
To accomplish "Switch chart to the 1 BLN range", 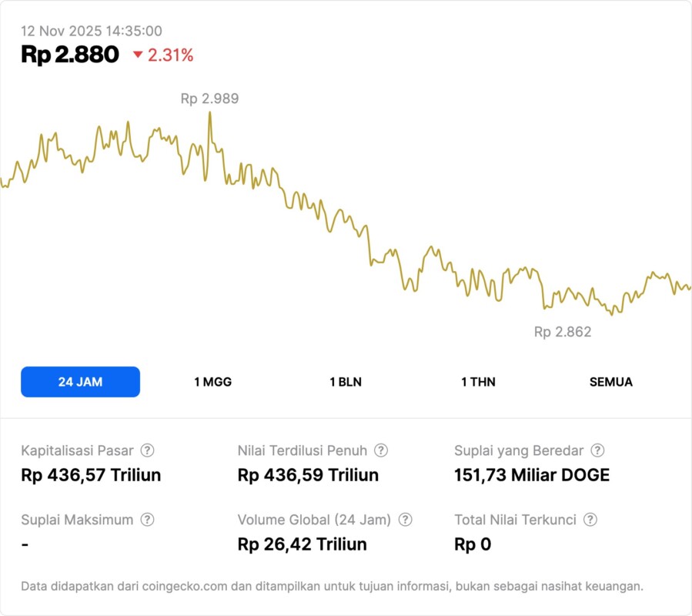I will click(346, 382).
